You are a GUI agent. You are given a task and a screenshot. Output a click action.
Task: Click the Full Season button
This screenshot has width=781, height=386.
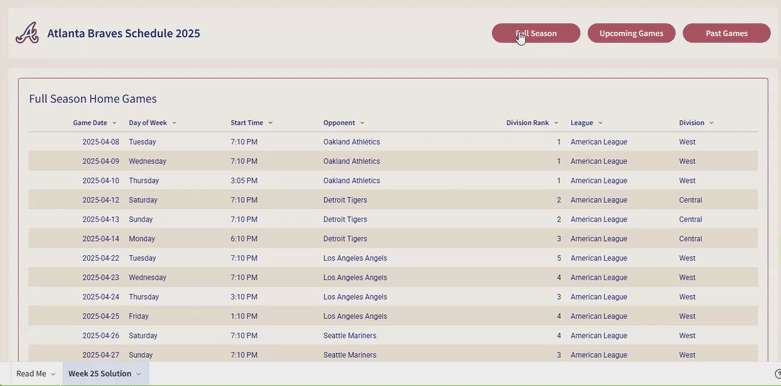click(x=536, y=33)
